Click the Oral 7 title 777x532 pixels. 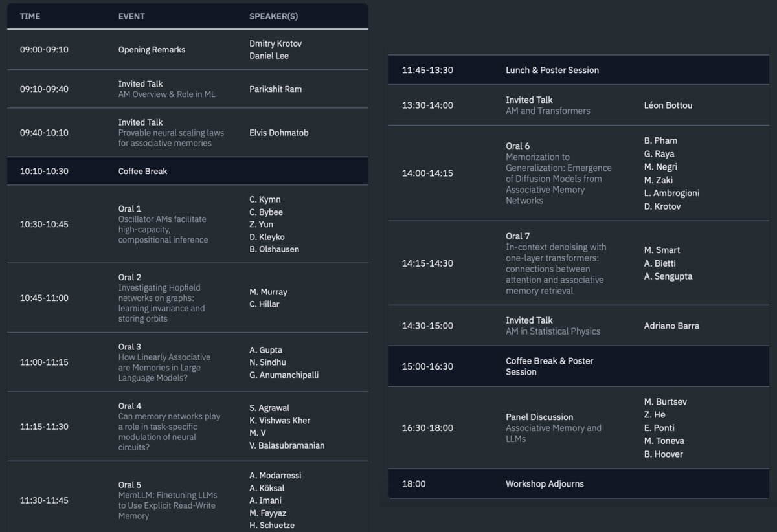coord(517,236)
